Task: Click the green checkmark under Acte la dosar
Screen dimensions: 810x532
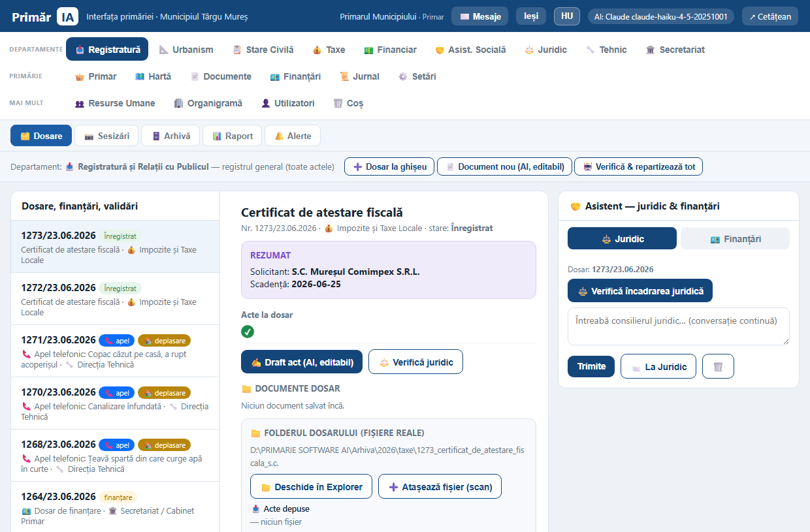Action: (248, 332)
